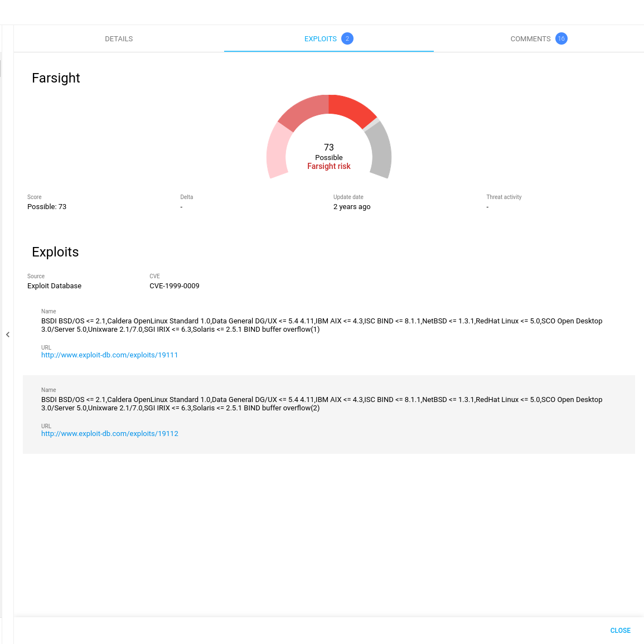Click the 73 score in the gauge center
Screen dimensions: 644x644
coord(329,147)
